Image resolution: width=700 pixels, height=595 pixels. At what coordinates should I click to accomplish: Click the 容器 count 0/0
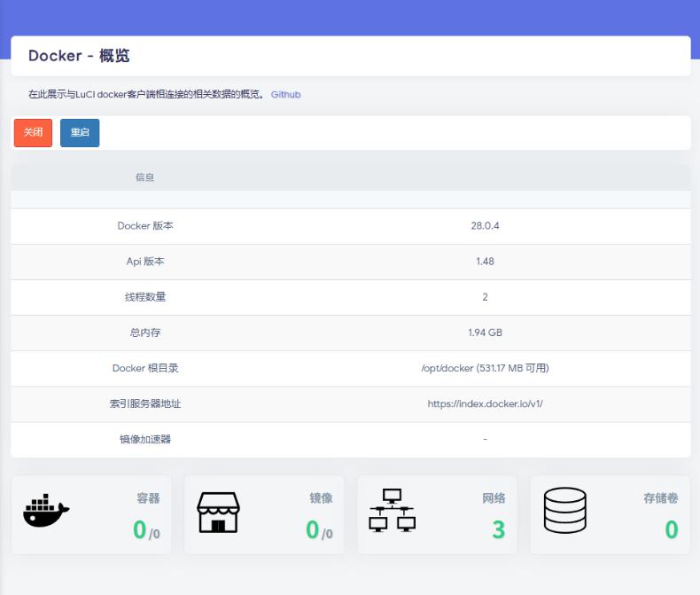pos(146,529)
